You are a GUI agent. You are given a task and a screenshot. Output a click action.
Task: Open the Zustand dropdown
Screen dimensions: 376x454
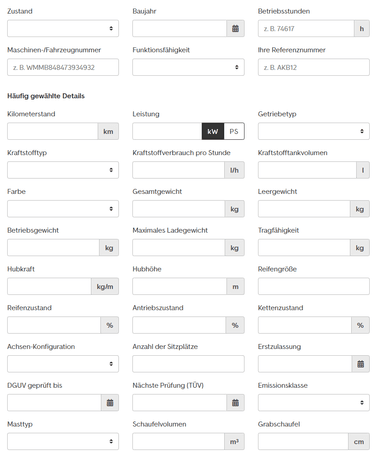pyautogui.click(x=63, y=29)
